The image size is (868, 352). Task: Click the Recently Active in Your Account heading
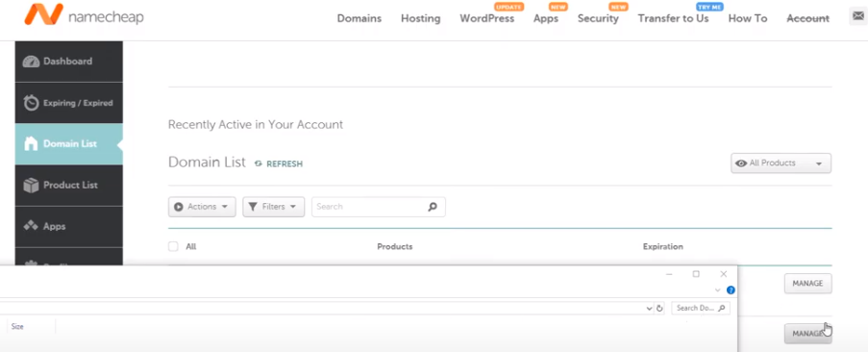coord(256,124)
